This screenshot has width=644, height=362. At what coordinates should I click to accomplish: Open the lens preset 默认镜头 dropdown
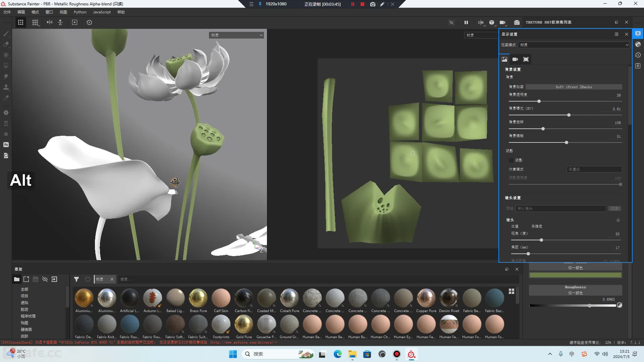coord(561,208)
